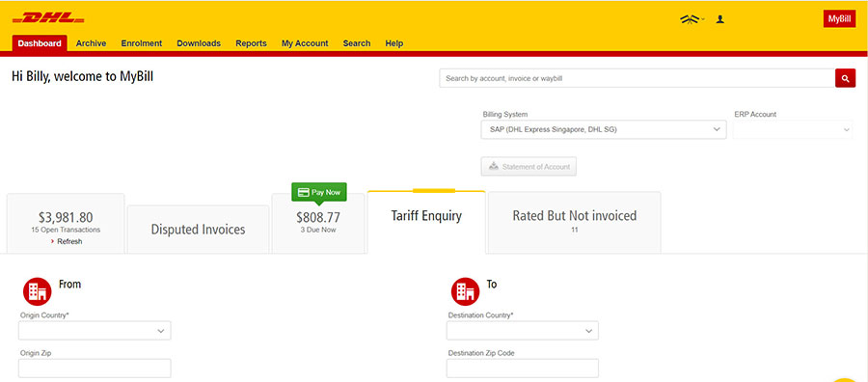Open the Reports menu
Viewport: 868px width, 382px height.
tap(251, 43)
